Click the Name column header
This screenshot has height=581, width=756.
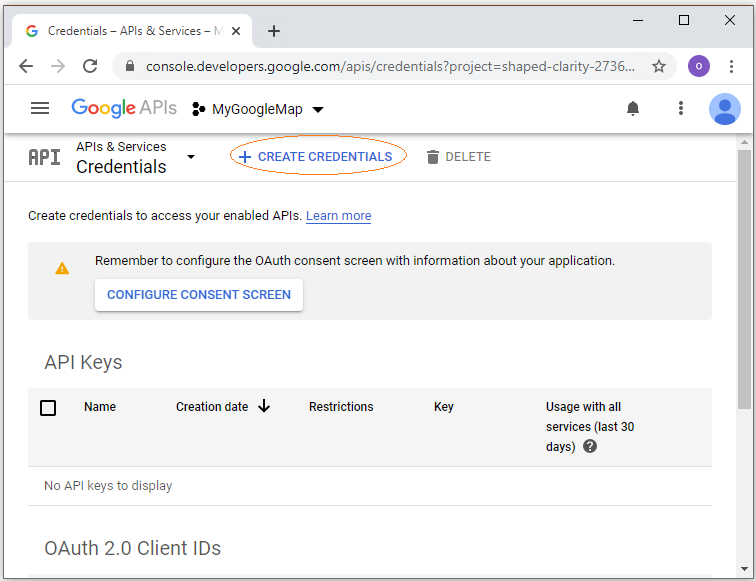[100, 406]
